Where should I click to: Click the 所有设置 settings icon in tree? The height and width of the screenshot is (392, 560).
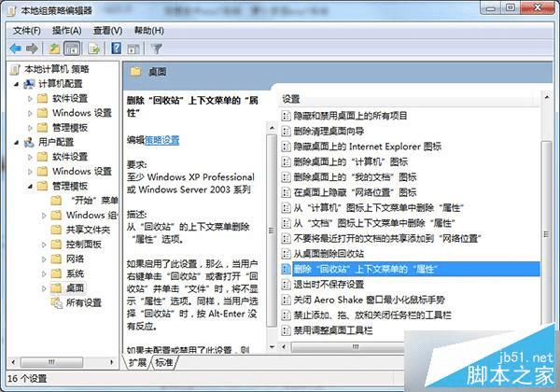point(56,303)
